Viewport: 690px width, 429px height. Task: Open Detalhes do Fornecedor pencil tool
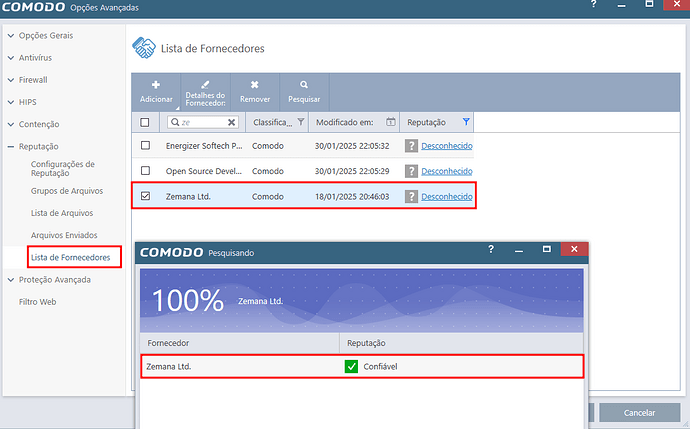[x=206, y=86]
